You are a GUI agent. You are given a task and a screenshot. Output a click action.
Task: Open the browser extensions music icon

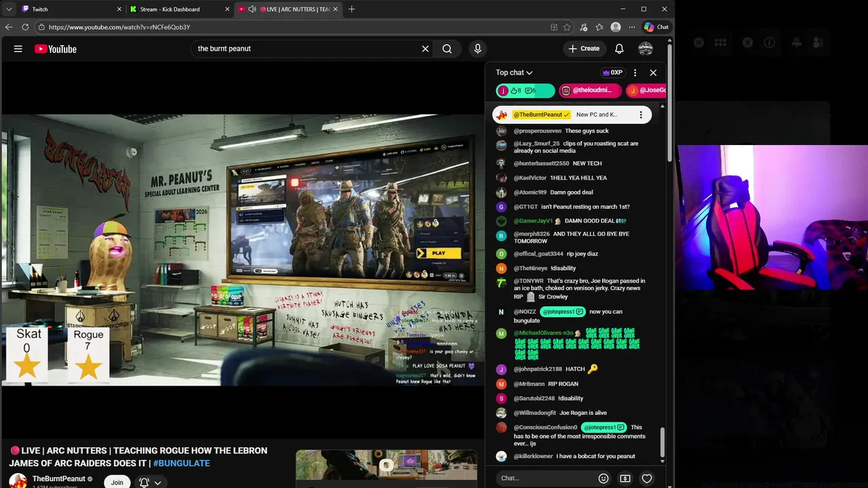584,27
